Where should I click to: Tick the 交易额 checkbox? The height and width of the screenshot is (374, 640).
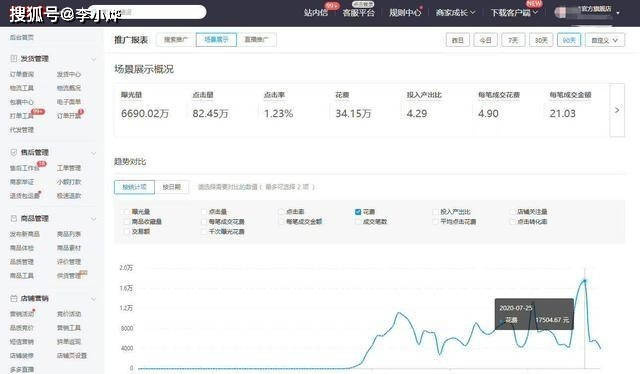[x=126, y=232]
